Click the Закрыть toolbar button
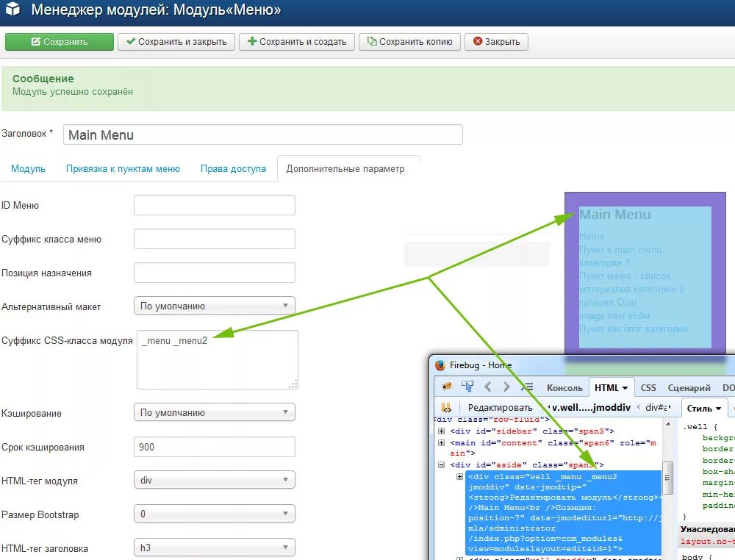The width and height of the screenshot is (735, 560). pos(496,42)
